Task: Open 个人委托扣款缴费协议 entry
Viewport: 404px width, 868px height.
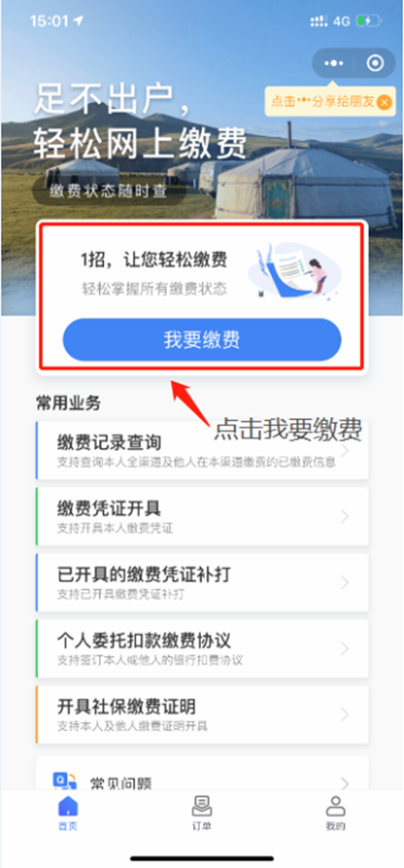Action: (202, 649)
